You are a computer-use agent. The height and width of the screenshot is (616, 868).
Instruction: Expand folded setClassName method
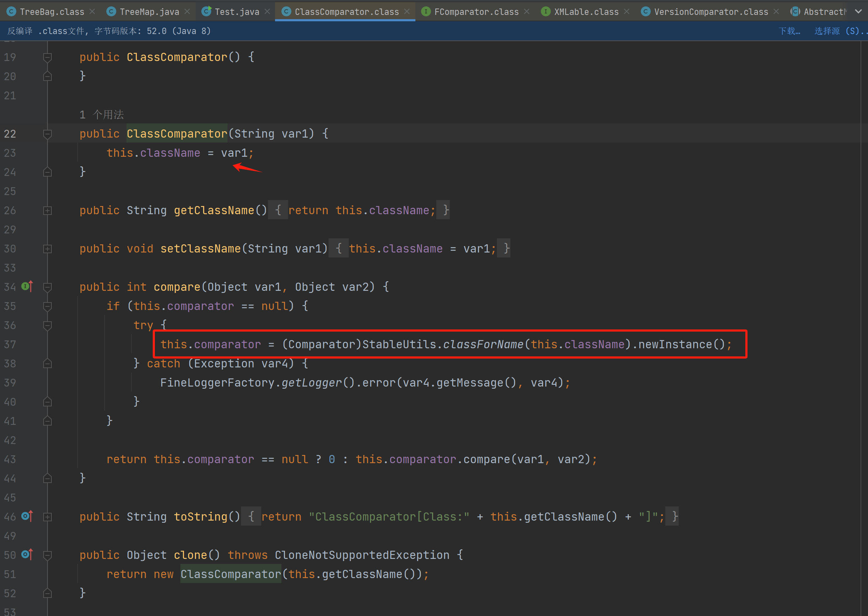(x=47, y=249)
